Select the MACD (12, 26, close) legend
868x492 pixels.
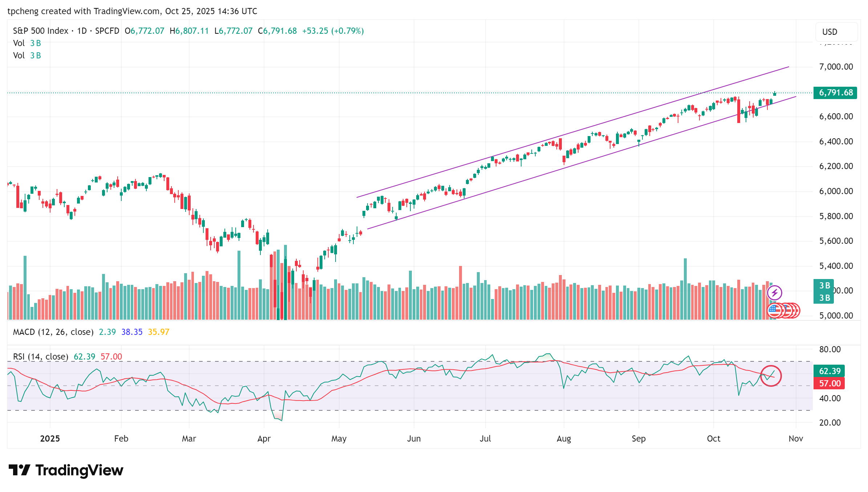(53, 332)
